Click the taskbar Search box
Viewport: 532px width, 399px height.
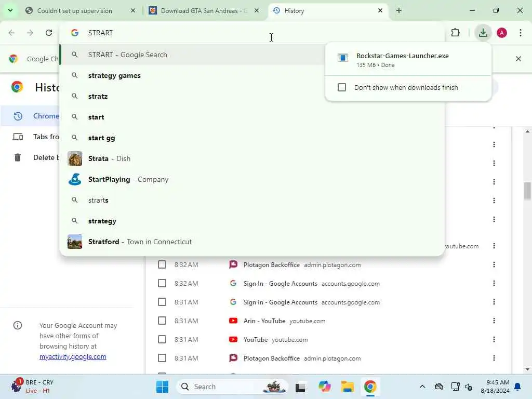(232, 387)
